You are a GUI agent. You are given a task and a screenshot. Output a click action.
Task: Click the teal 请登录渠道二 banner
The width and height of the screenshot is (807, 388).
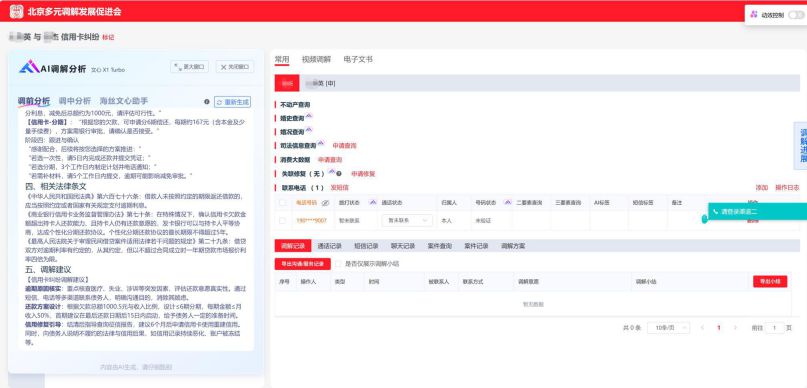tap(758, 211)
